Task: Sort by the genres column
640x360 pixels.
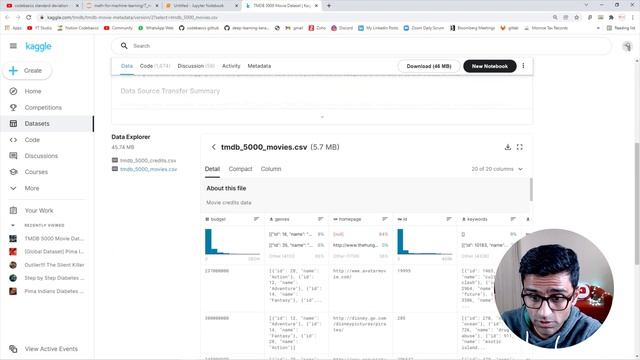Action: click(320, 219)
